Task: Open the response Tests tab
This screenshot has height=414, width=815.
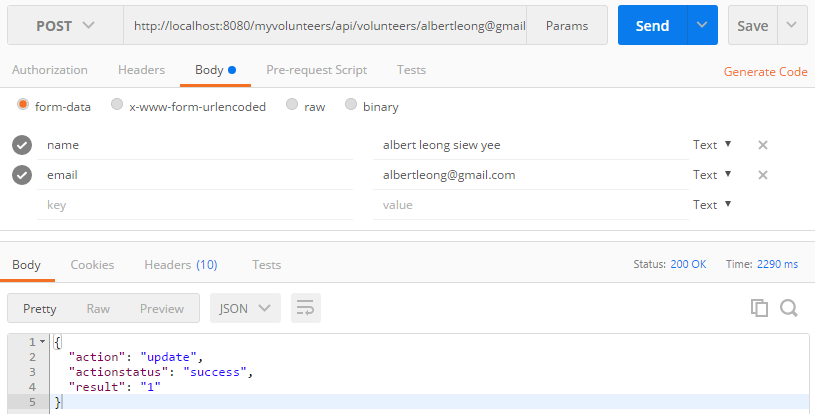Action: (267, 264)
